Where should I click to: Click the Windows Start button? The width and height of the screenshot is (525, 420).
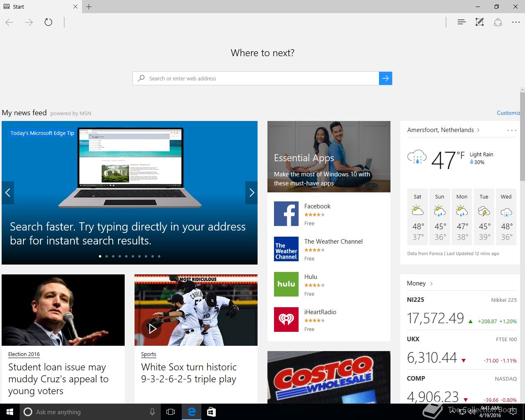[9, 412]
